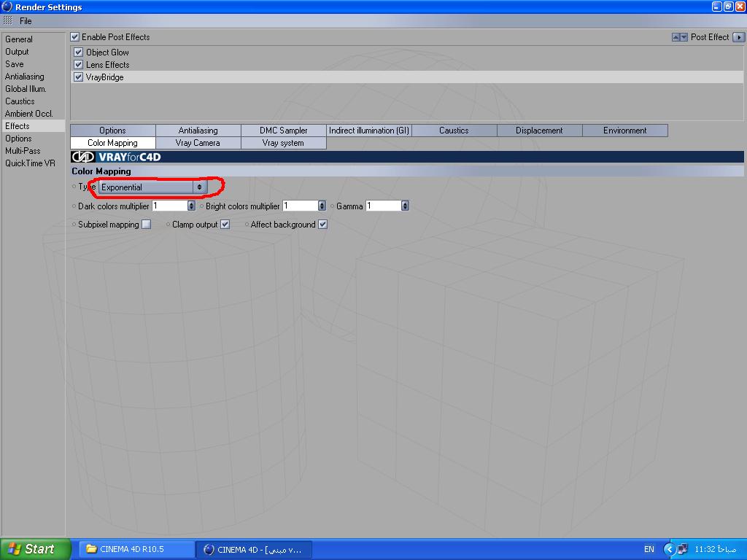Toggle the Clamp output checkbox

tap(225, 225)
